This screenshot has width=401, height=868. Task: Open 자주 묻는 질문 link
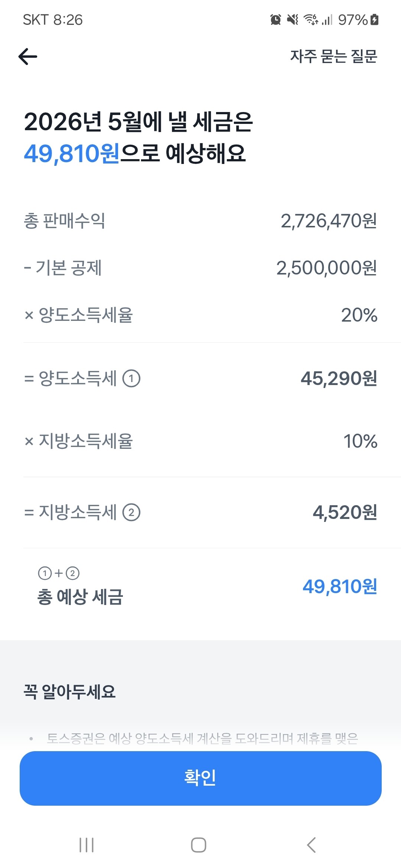point(333,56)
